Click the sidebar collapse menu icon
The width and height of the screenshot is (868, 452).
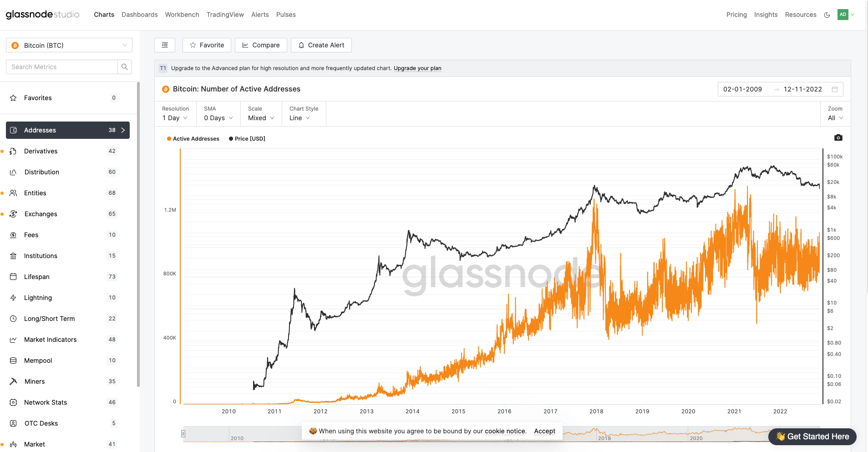tap(165, 45)
